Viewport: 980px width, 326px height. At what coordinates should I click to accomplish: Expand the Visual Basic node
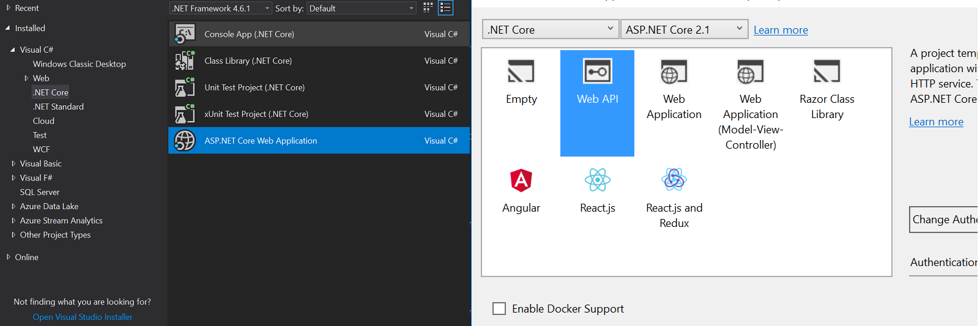coord(13,163)
